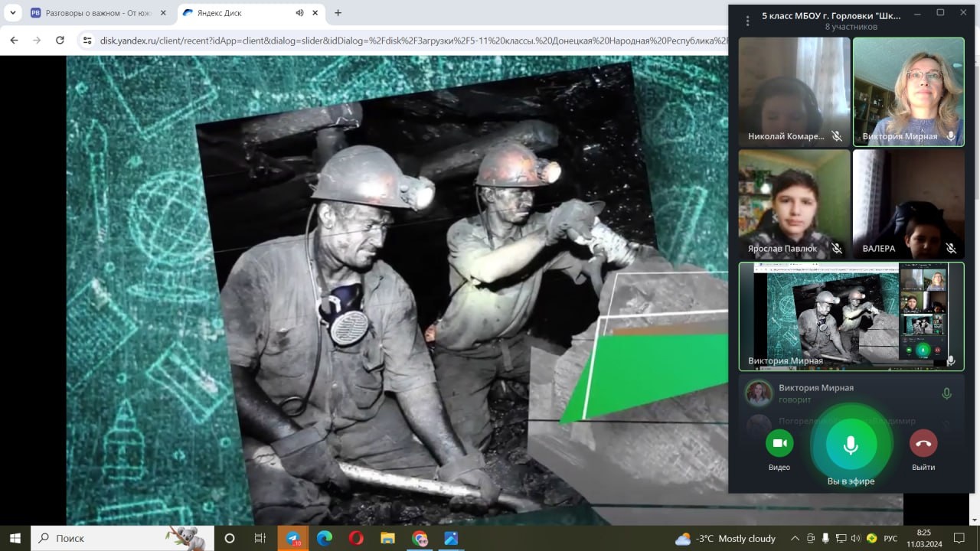Toggle the large microphone button
The height and width of the screenshot is (551, 980).
(x=851, y=444)
